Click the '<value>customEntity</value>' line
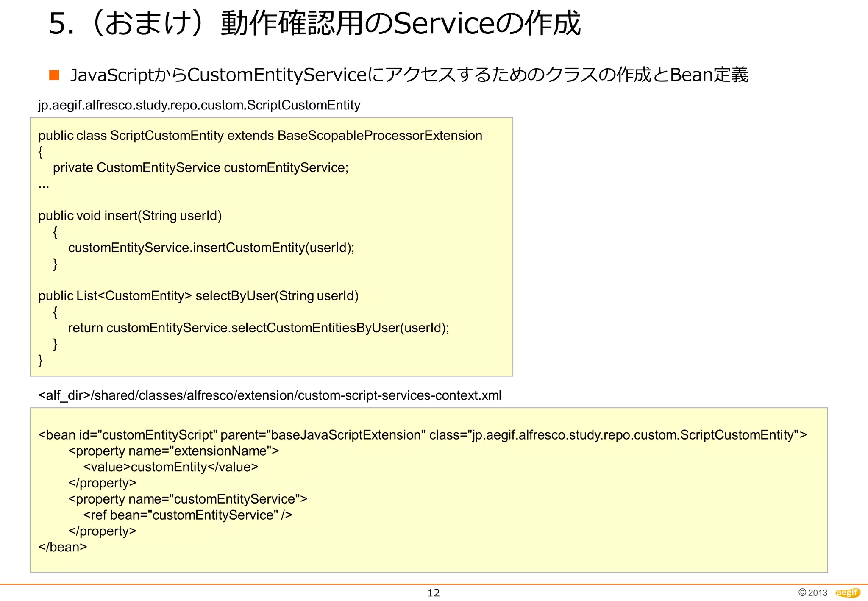This screenshot has height=601, width=868. (x=171, y=467)
